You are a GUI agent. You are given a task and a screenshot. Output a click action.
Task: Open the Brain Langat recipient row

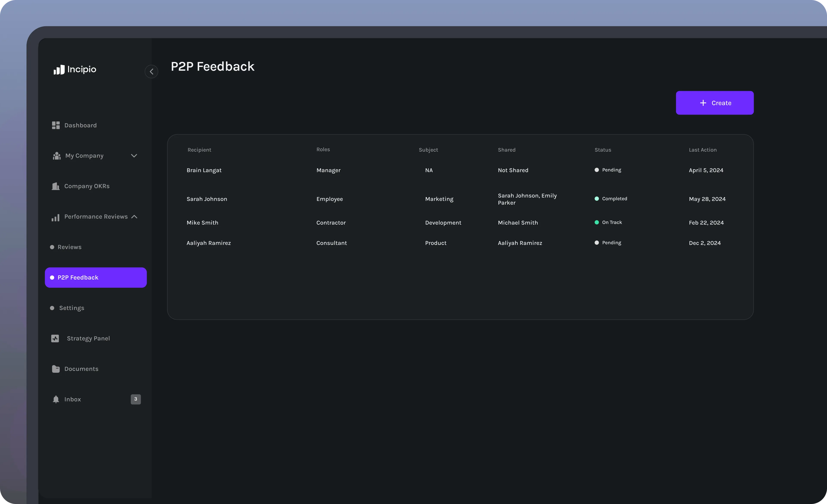[204, 170]
